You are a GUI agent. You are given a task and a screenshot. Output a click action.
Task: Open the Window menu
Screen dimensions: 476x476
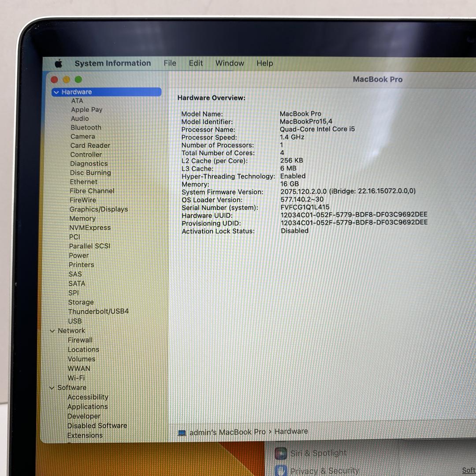(x=230, y=63)
